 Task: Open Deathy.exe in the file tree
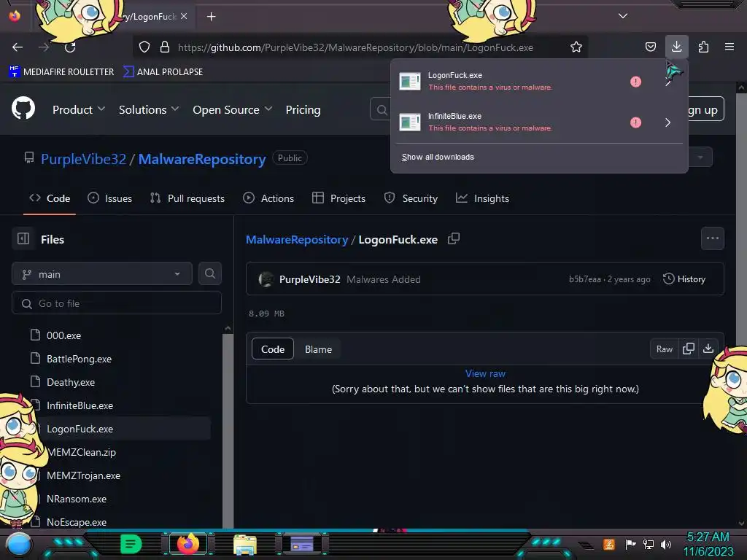tap(71, 382)
